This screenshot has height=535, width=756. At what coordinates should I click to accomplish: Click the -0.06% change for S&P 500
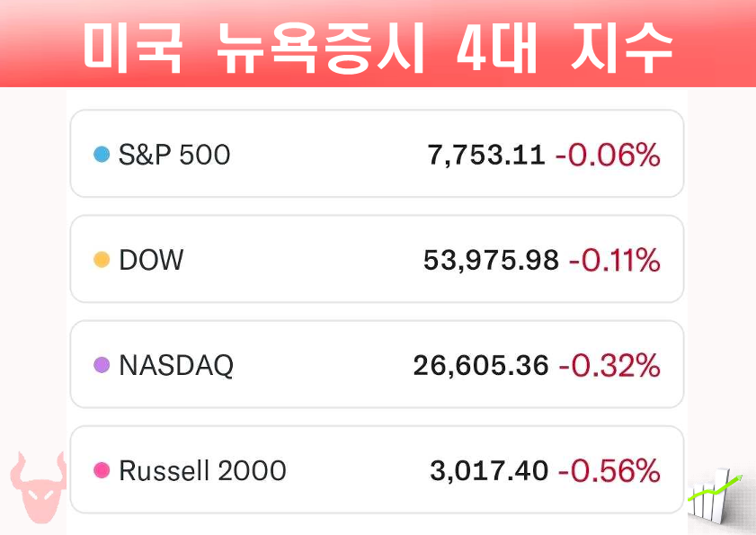[x=608, y=155]
